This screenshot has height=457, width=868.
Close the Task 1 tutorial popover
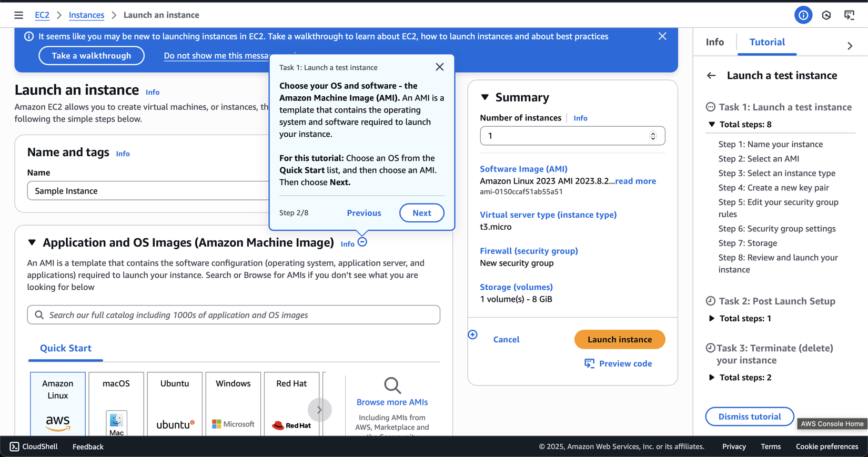(440, 67)
